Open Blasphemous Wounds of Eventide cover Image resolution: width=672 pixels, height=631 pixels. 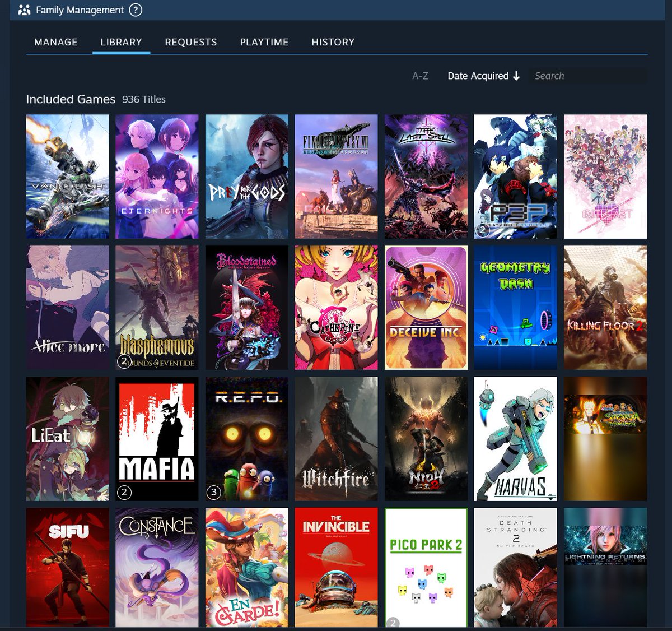[x=157, y=308]
